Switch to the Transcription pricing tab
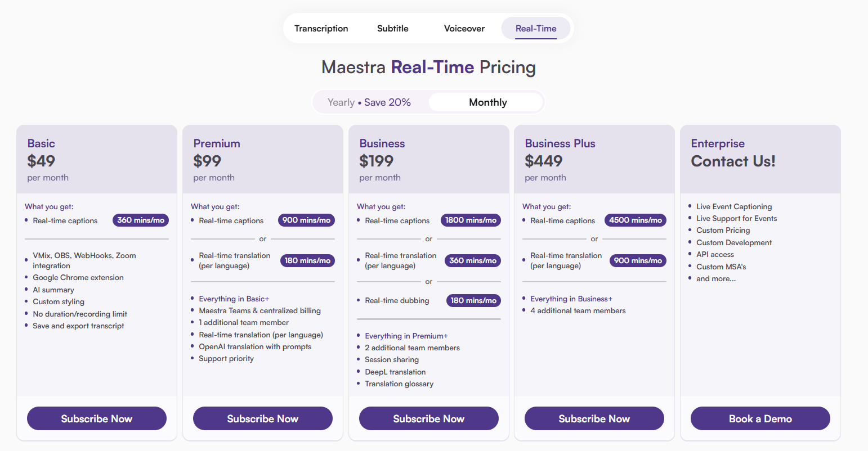The image size is (868, 451). (x=321, y=29)
